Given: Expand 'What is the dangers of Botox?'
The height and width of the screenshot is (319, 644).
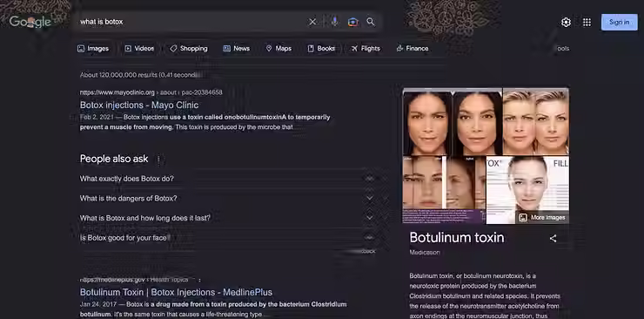Looking at the screenshot, I should [229, 199].
